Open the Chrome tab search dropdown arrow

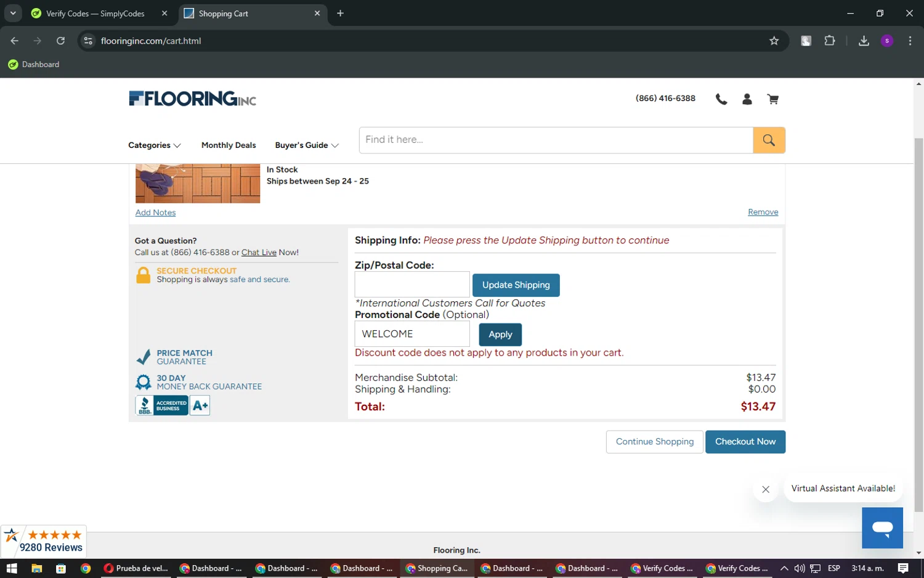[13, 13]
